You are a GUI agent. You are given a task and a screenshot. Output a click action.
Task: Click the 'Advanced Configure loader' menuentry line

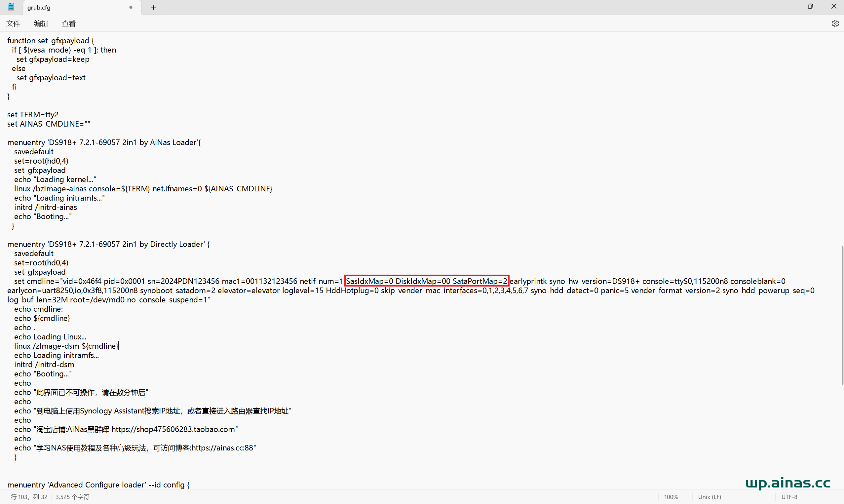tap(98, 485)
